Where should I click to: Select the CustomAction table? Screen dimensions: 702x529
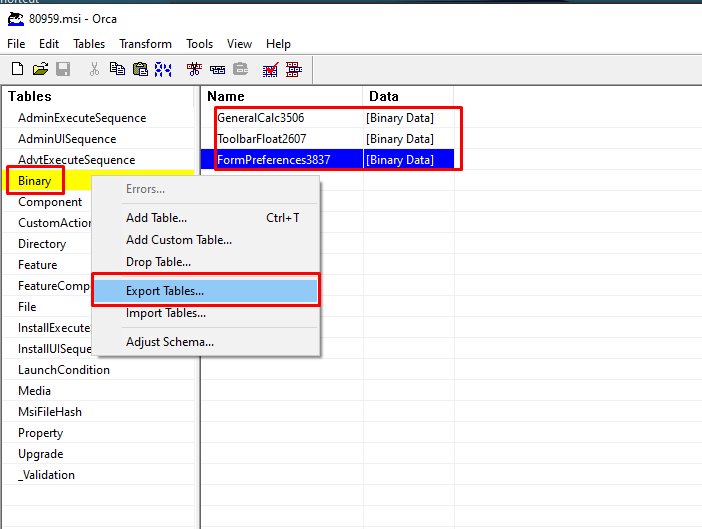[x=54, y=223]
